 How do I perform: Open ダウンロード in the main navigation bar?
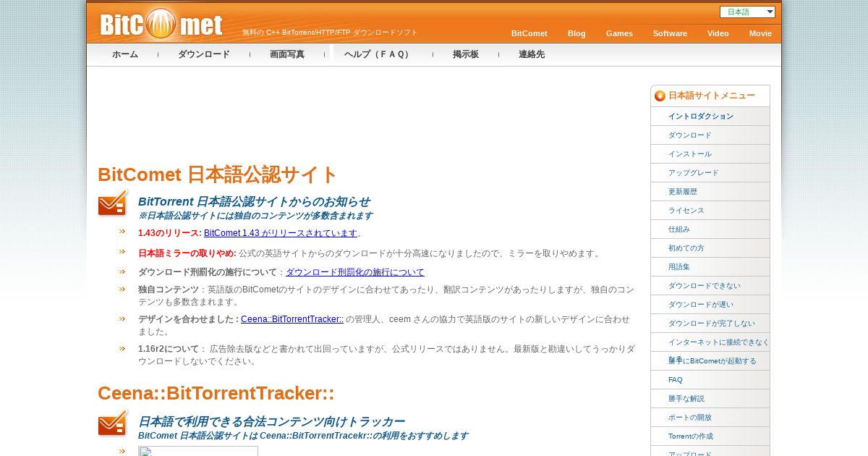(x=204, y=54)
